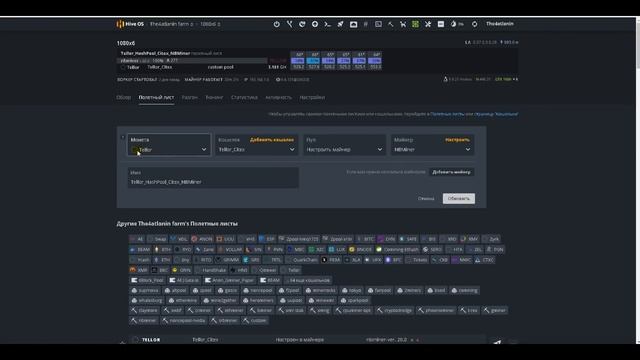Go to the Настройки tab
640x360 pixels.
coord(312,97)
